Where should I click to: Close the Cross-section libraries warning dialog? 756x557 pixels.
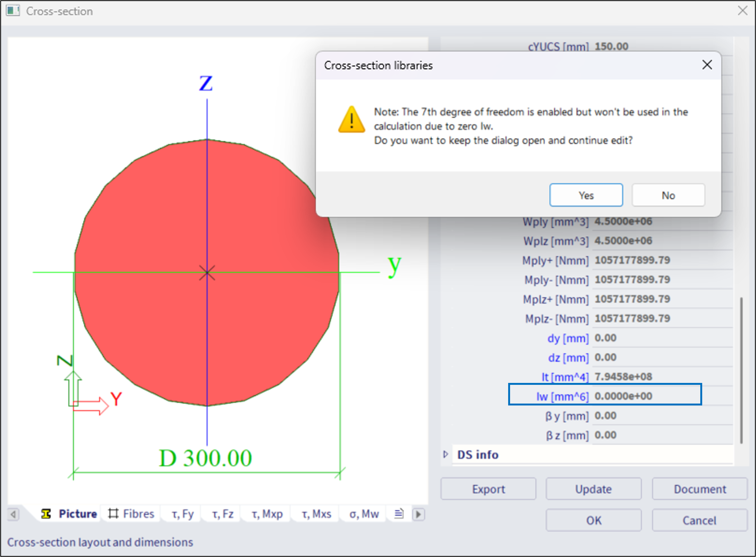click(707, 65)
